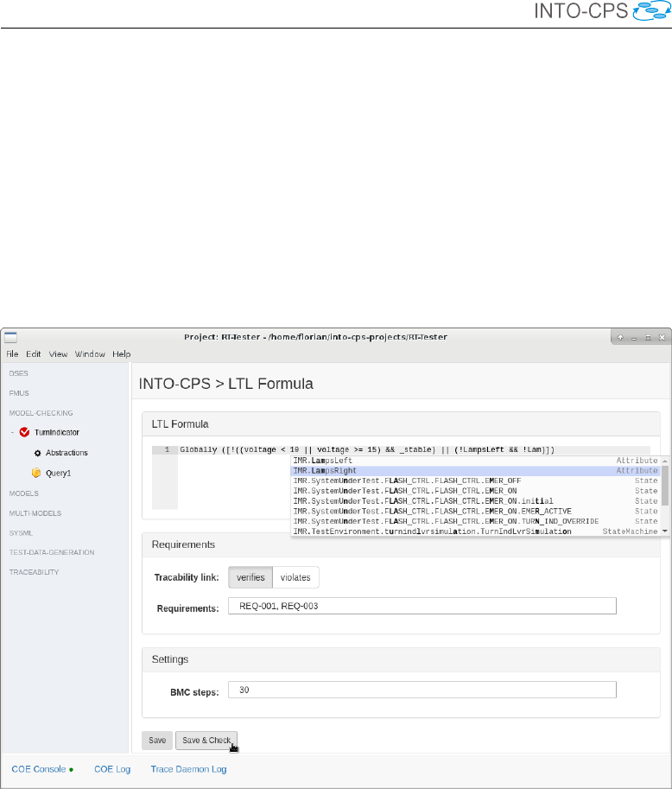Choose IMR.LampsLeft autocomplete suggestion

[476, 461]
